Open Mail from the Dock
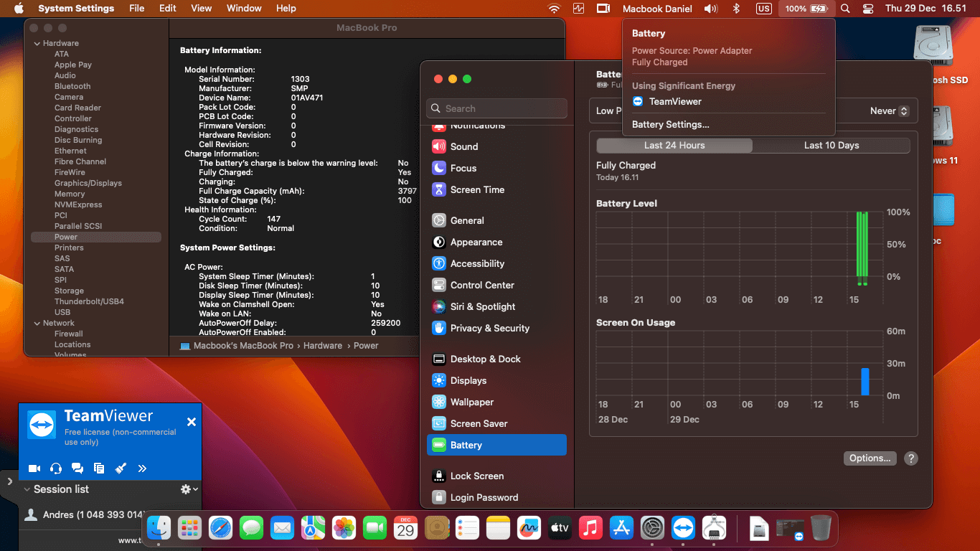The height and width of the screenshot is (551, 980). point(282,529)
